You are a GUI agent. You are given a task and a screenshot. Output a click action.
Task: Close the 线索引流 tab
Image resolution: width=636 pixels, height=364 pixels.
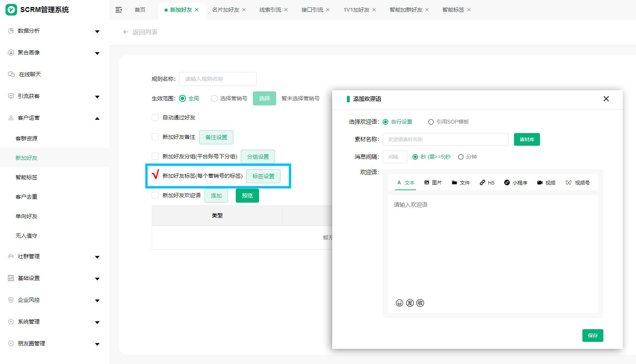point(286,10)
